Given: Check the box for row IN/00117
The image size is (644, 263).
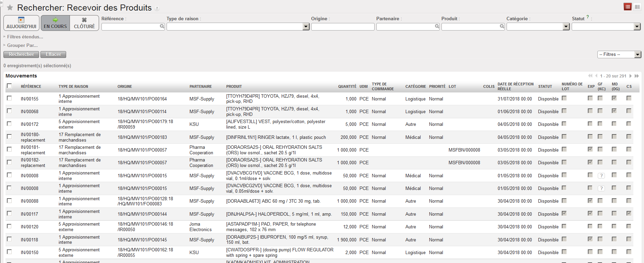Looking at the screenshot, I should pyautogui.click(x=9, y=214).
